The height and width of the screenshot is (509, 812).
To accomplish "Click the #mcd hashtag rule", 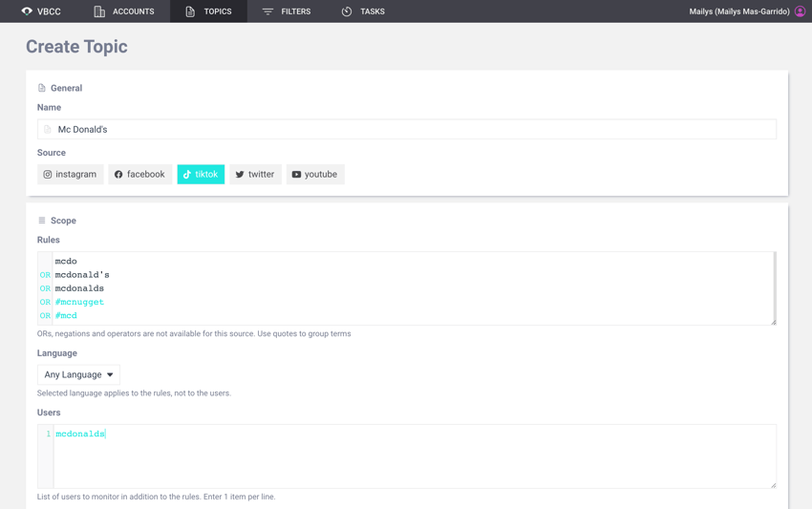I will (66, 315).
